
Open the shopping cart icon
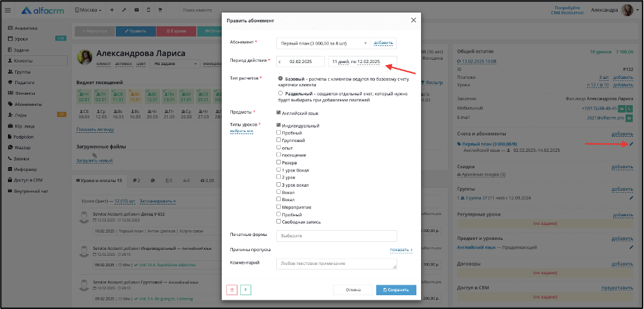161,10
